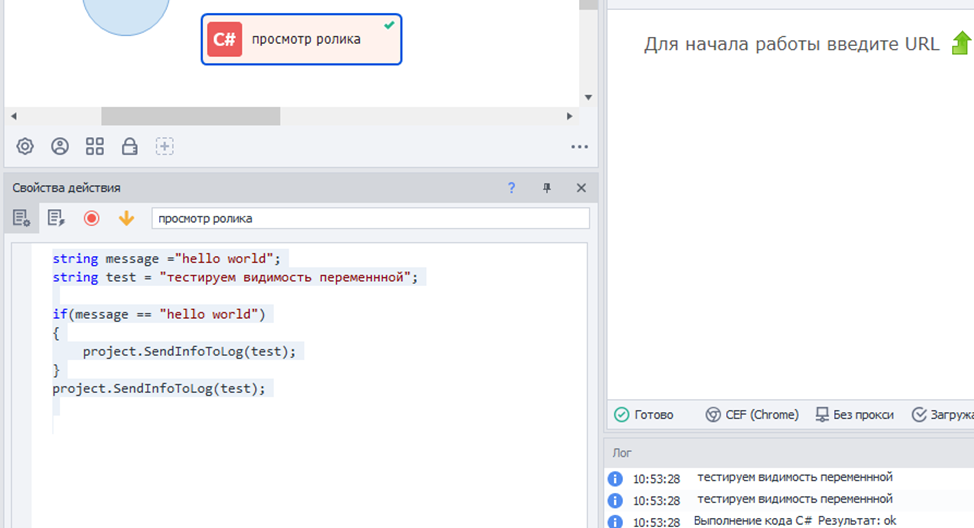
Task: Click the orange down arrow icon
Action: tap(126, 218)
